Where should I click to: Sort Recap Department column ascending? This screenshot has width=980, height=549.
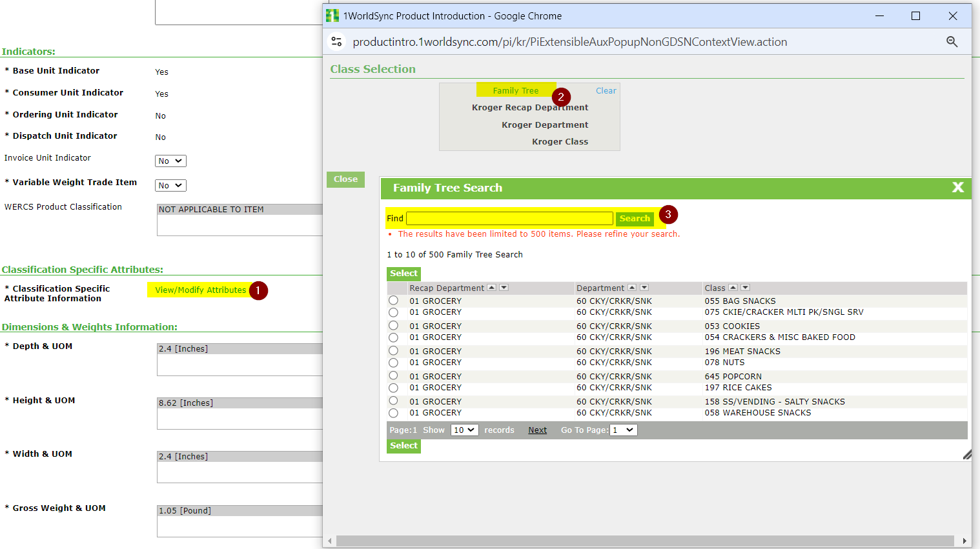(x=492, y=287)
